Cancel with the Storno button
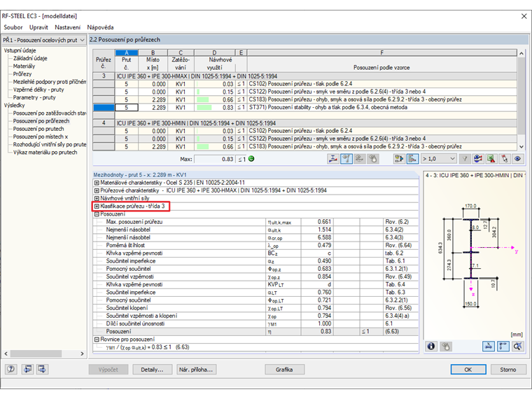 pyautogui.click(x=508, y=370)
